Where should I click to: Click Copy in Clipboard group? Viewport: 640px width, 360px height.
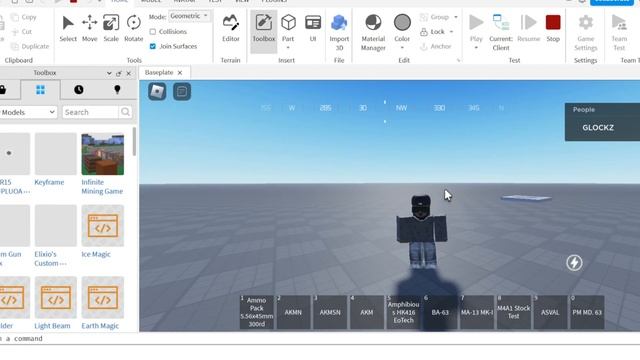[x=24, y=17]
